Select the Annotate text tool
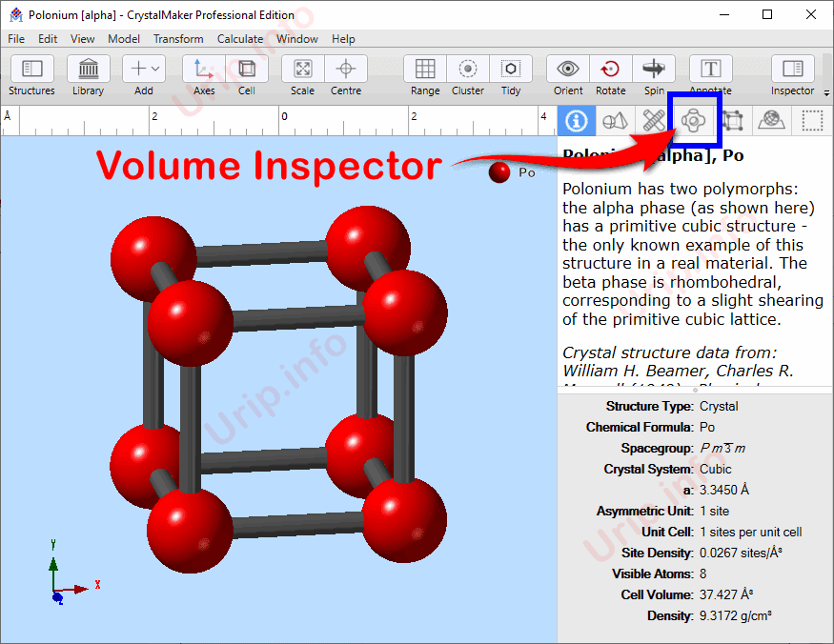 [x=711, y=69]
